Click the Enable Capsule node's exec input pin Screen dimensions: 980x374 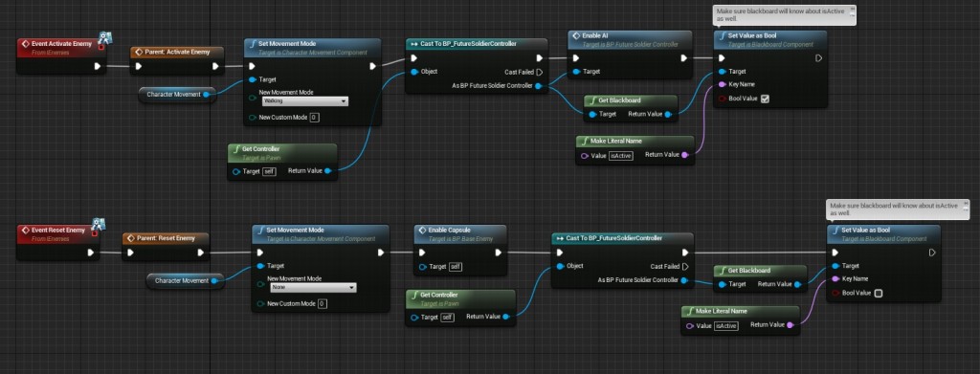click(x=421, y=253)
